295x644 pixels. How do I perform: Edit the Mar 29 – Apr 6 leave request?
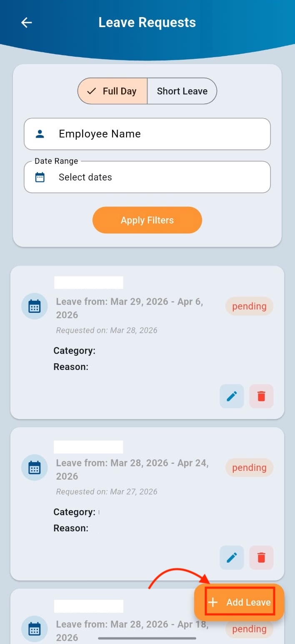(x=232, y=396)
